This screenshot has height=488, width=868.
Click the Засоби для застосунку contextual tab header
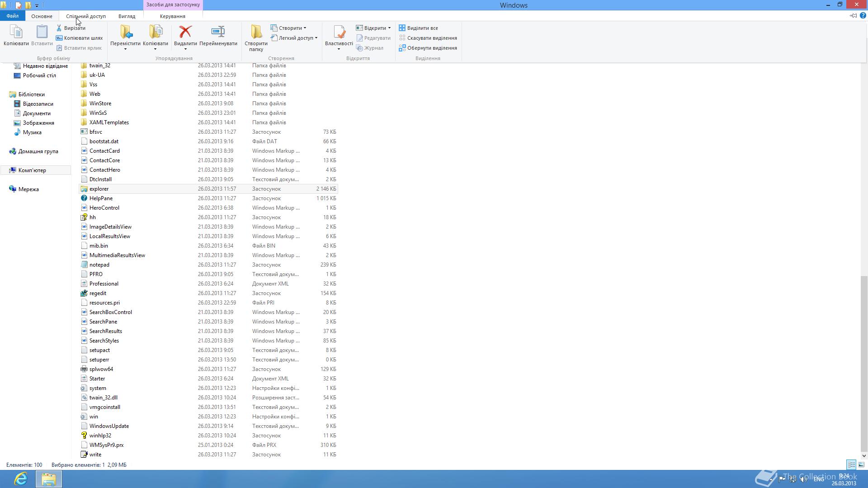[173, 5]
